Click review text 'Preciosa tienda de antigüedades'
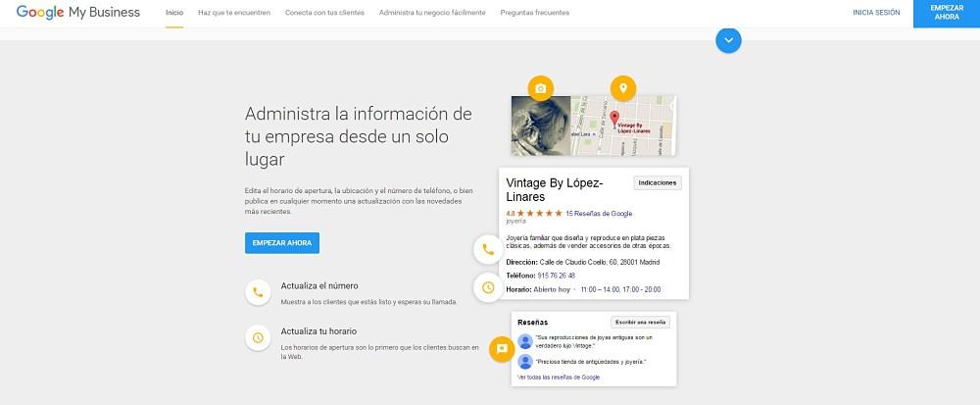980x405 pixels. pos(591,362)
